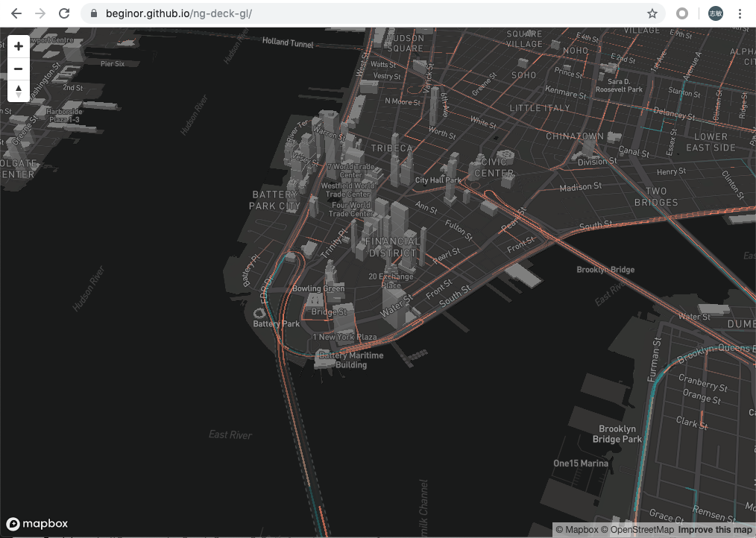This screenshot has height=538, width=756.
Task: Open the © Mapbox attribution link
Action: point(576,530)
